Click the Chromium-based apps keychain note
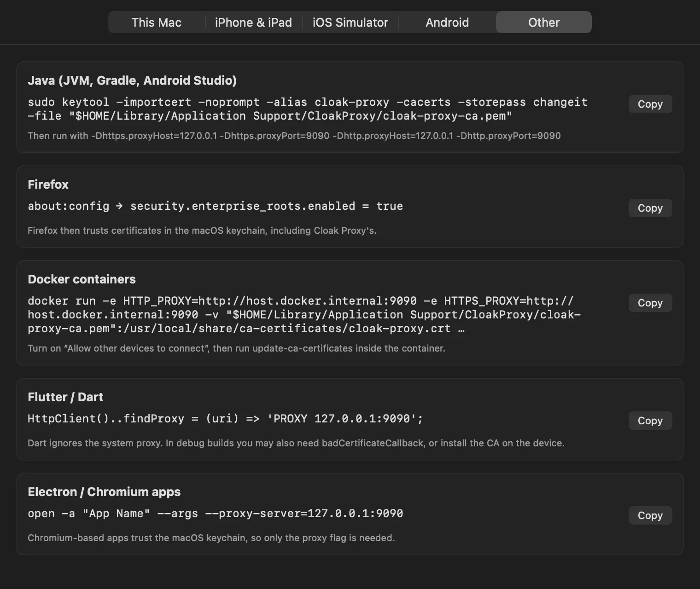Image resolution: width=700 pixels, height=589 pixels. tap(211, 538)
